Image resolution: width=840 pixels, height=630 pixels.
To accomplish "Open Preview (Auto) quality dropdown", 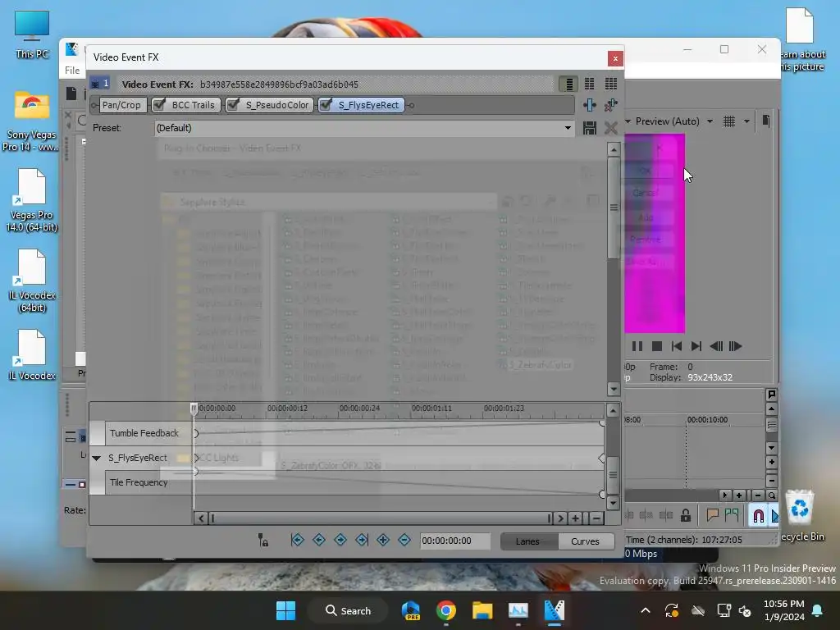I will click(710, 121).
